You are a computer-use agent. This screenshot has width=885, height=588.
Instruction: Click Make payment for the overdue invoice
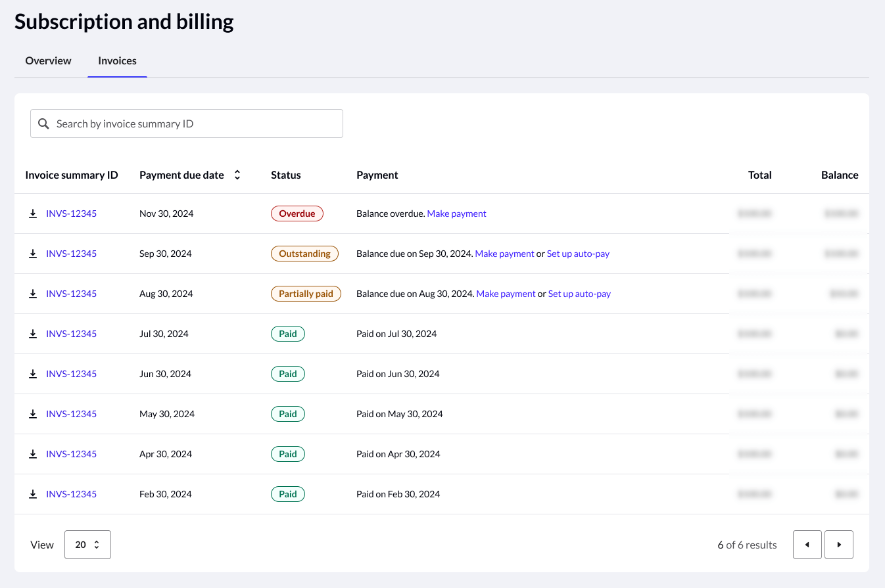(456, 214)
